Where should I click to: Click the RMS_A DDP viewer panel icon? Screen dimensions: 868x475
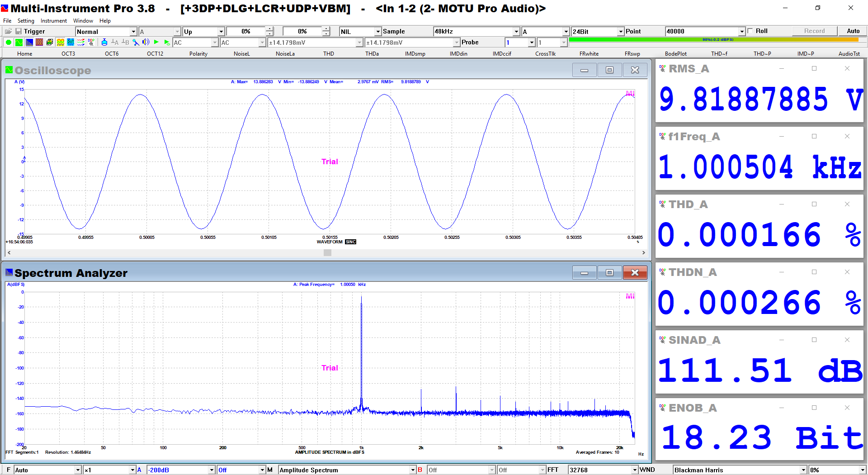[662, 68]
